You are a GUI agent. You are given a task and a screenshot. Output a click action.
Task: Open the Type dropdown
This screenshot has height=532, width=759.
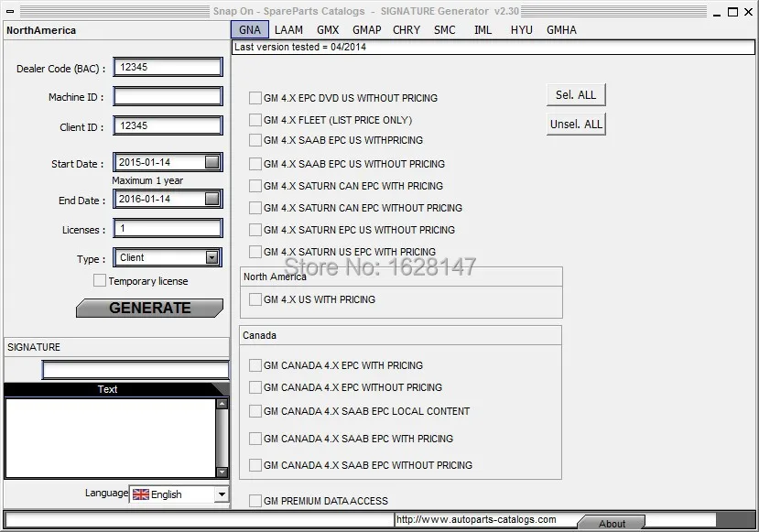click(213, 257)
